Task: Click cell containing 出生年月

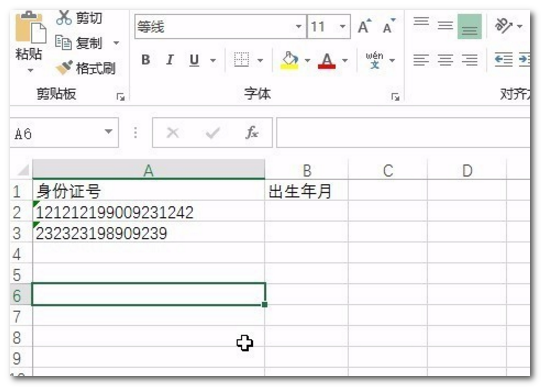Action: click(306, 191)
